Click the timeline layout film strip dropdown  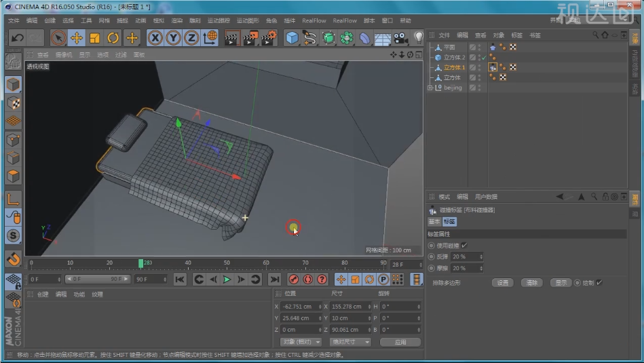(417, 280)
